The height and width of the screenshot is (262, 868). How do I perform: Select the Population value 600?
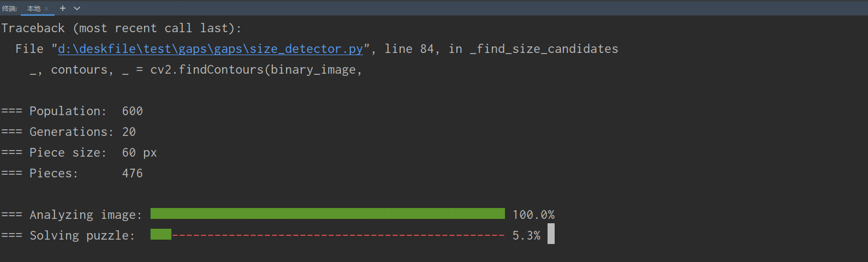pos(133,111)
